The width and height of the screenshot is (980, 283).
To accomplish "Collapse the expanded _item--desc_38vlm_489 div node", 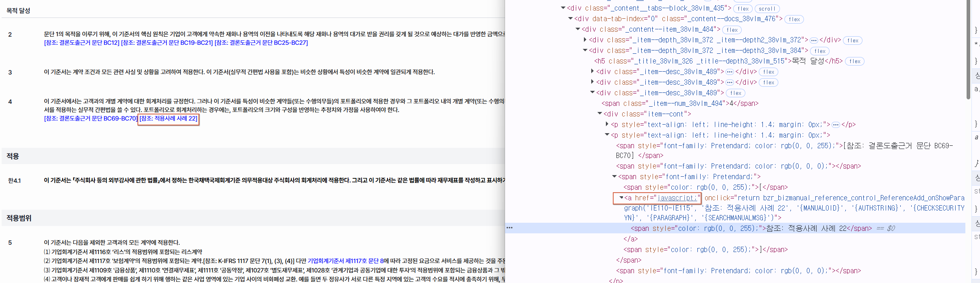I will [592, 93].
